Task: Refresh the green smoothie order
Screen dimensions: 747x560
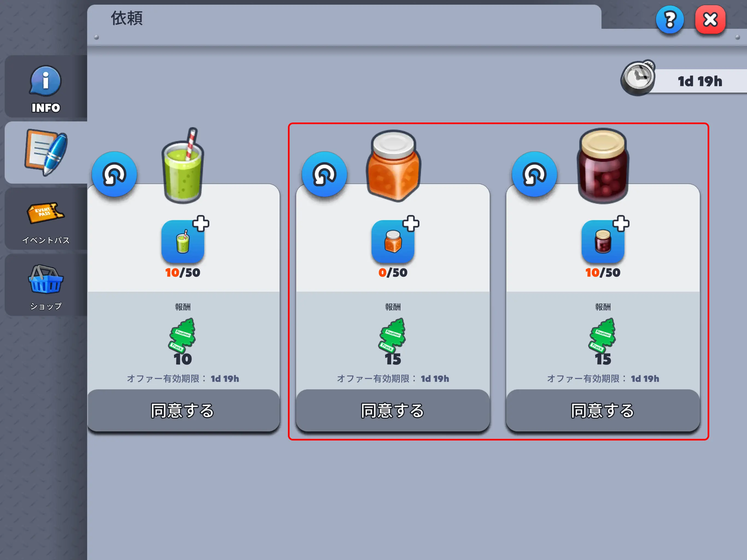Action: (115, 174)
